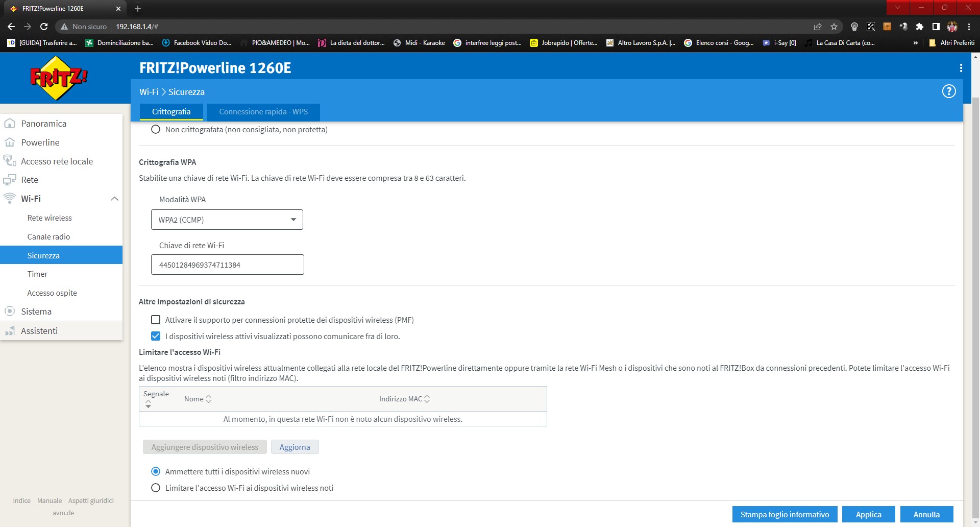Open the Indice footer link
Image resolution: width=980 pixels, height=527 pixels.
(22, 500)
